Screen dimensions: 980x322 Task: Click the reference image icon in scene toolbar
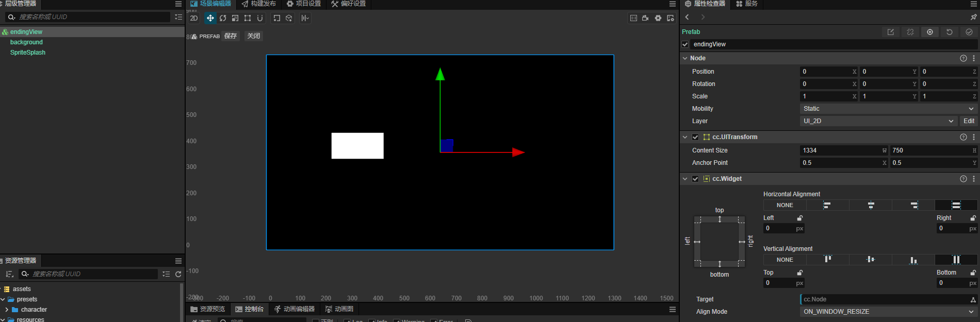click(x=633, y=18)
